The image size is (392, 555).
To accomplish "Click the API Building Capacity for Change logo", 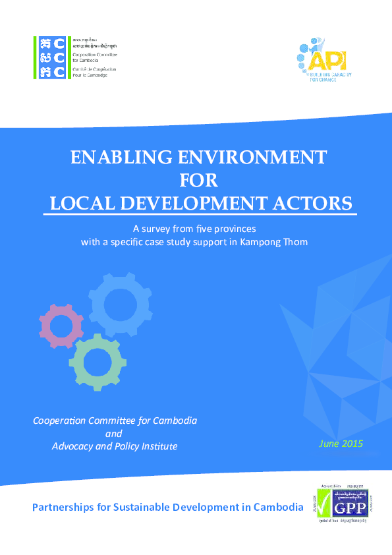I will tap(324, 59).
